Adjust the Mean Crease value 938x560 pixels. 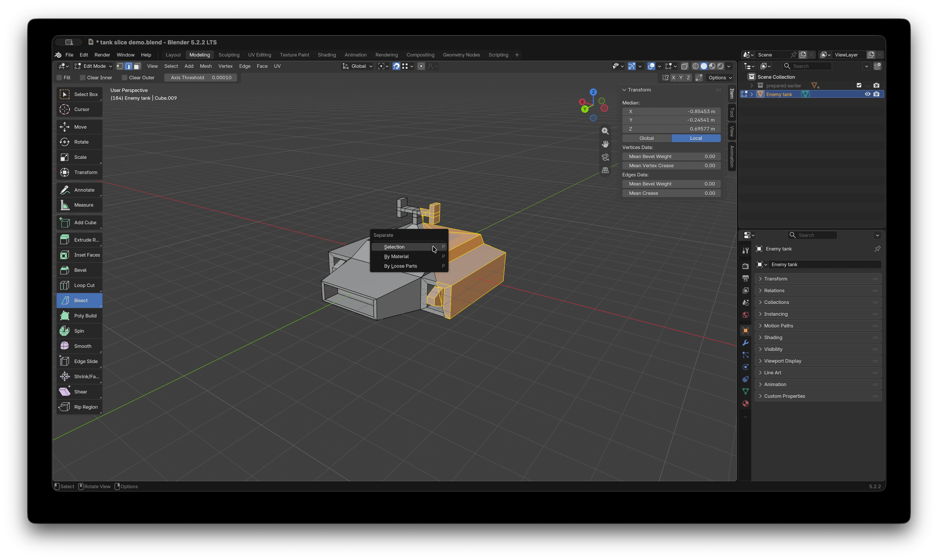coord(672,193)
